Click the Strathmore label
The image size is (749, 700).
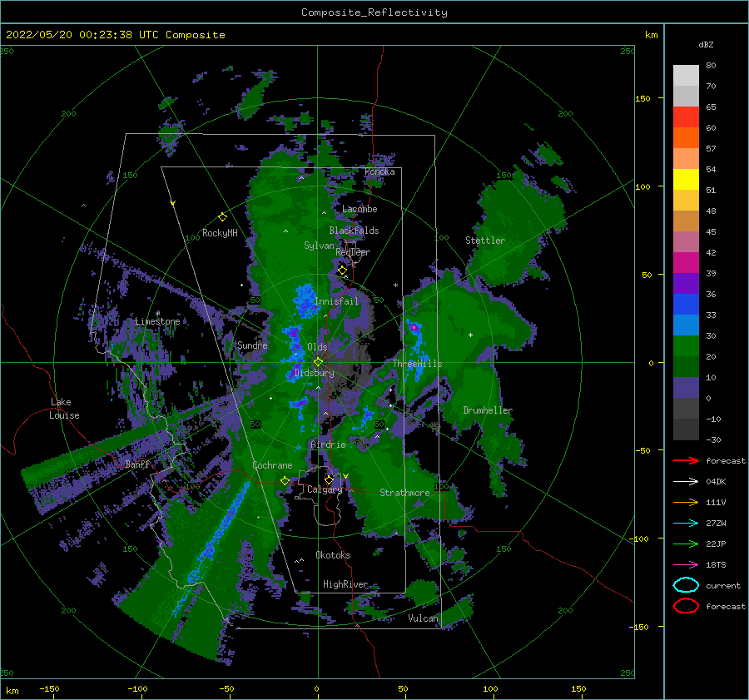[x=404, y=493]
